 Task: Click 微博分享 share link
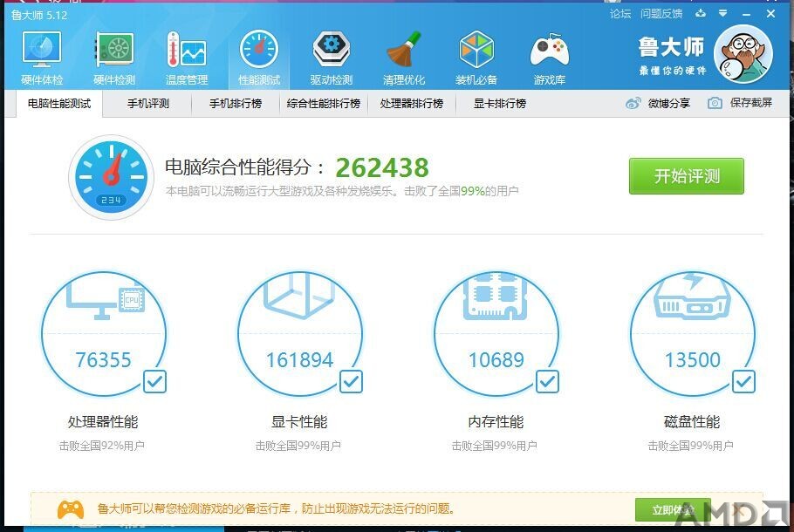[x=669, y=103]
